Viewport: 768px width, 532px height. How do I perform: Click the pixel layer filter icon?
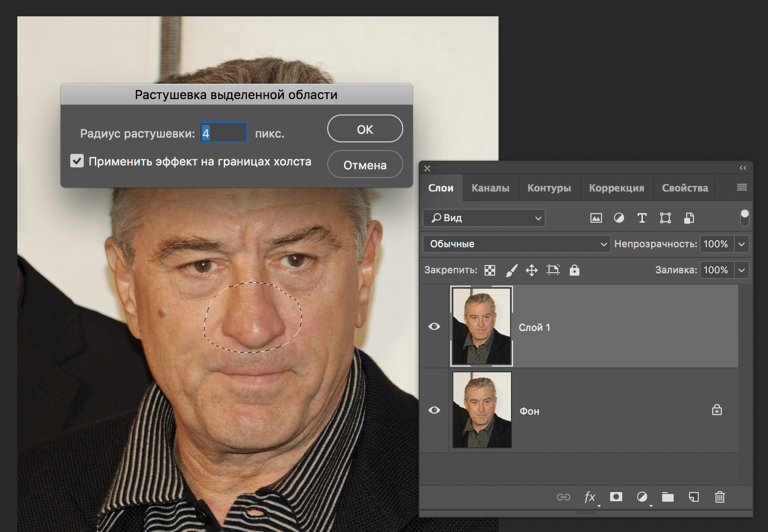[596, 218]
